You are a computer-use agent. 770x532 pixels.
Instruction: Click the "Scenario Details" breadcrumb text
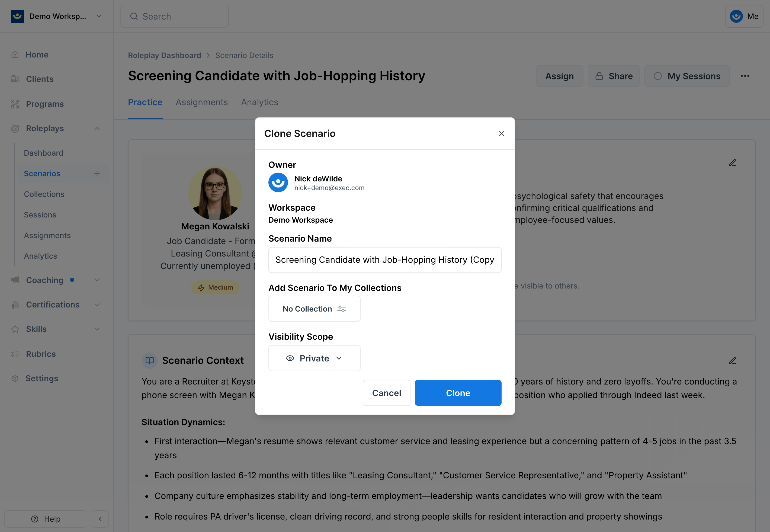point(244,55)
